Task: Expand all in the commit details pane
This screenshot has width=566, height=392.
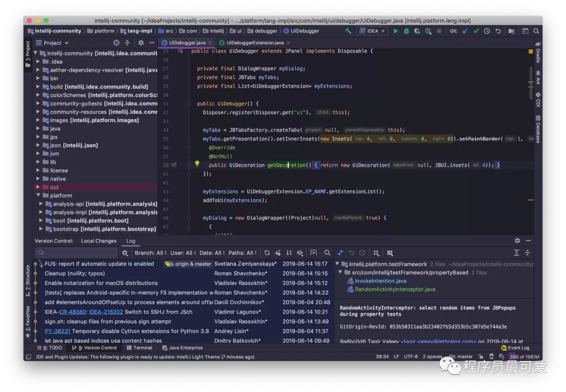Action: (517, 253)
